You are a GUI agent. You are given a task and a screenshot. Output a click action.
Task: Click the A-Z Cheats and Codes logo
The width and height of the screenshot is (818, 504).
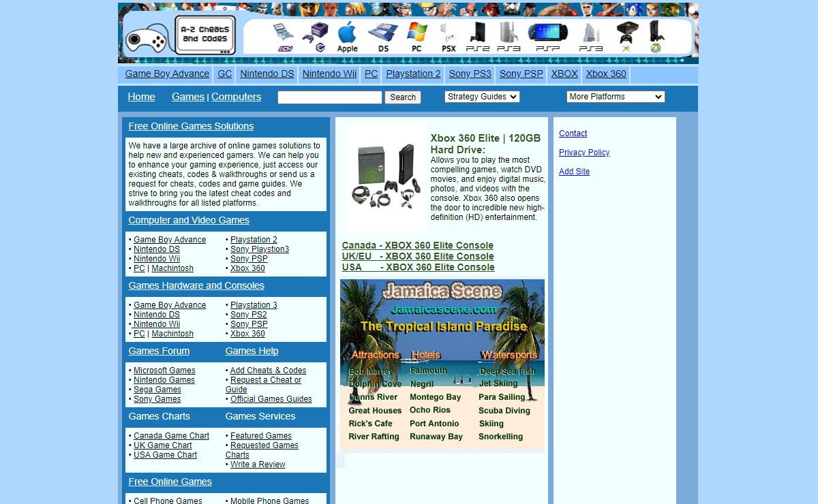click(x=205, y=35)
